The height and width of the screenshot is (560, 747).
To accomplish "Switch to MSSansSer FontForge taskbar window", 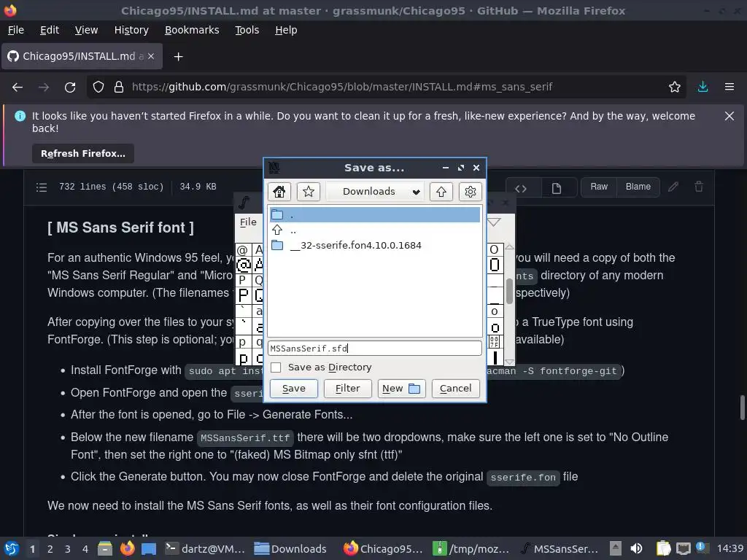I will [x=560, y=549].
